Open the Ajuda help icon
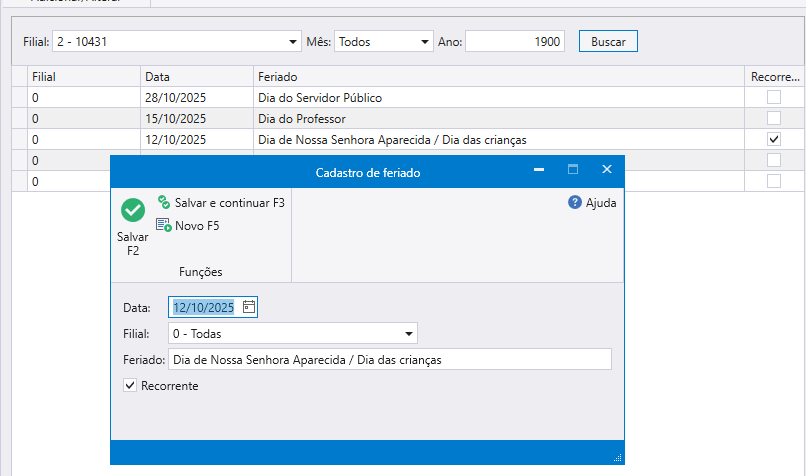Screen dimensions: 806x476 click(x=575, y=203)
